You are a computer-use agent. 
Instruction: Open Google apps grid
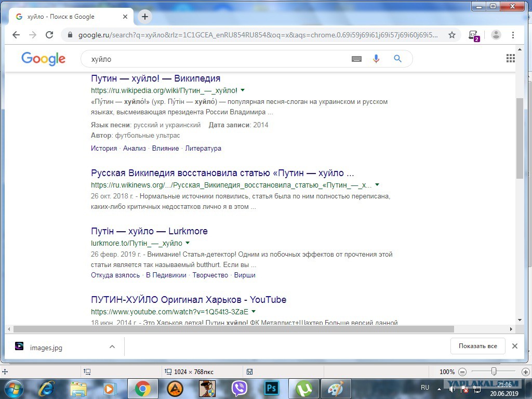[x=510, y=58]
